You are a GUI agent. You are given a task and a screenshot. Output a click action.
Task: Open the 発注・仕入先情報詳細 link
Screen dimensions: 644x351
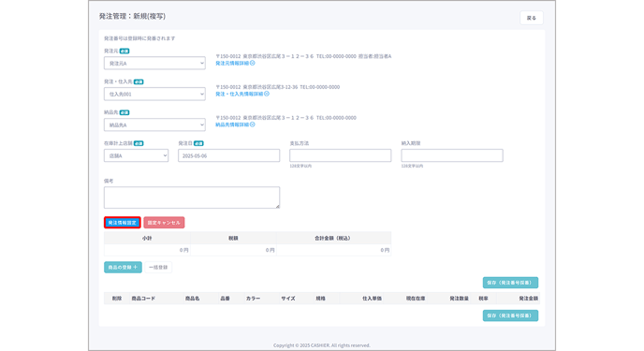(239, 94)
